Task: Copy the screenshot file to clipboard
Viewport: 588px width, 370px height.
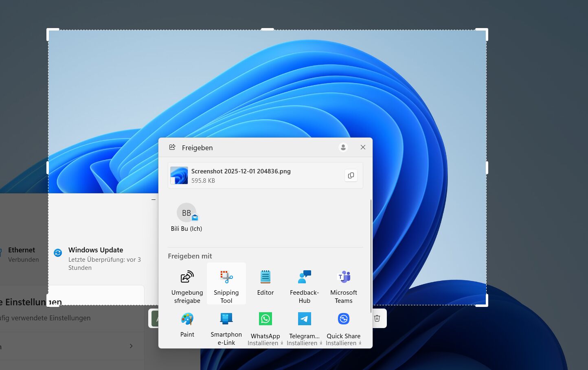Action: click(351, 175)
